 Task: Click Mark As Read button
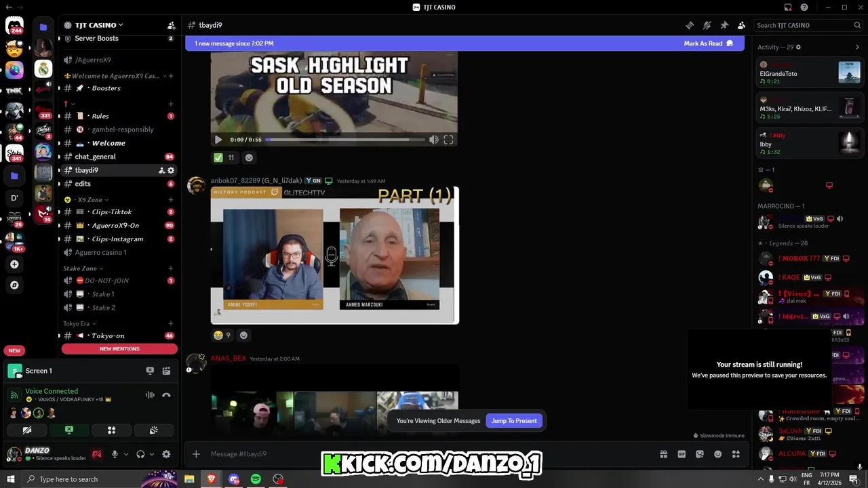(709, 43)
